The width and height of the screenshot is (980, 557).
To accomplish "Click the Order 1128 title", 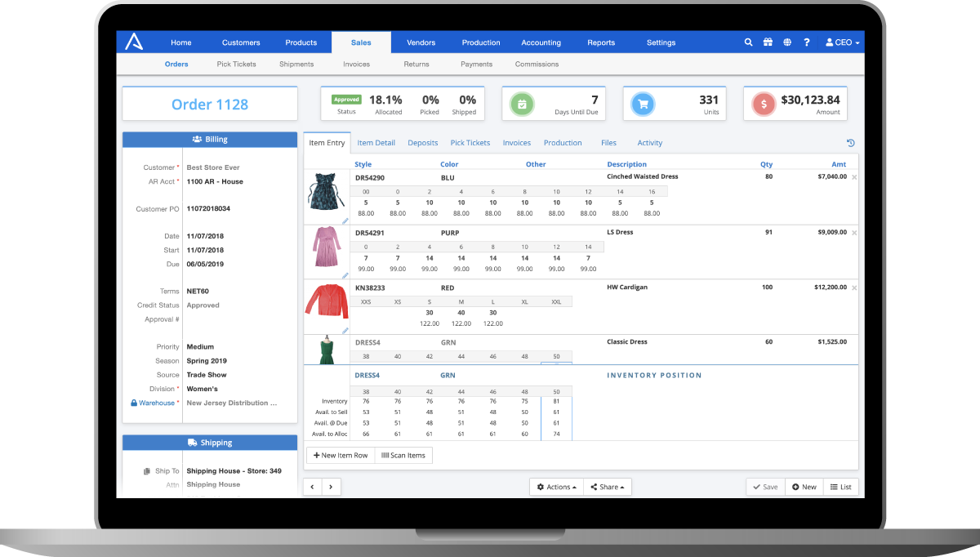I will pyautogui.click(x=210, y=105).
